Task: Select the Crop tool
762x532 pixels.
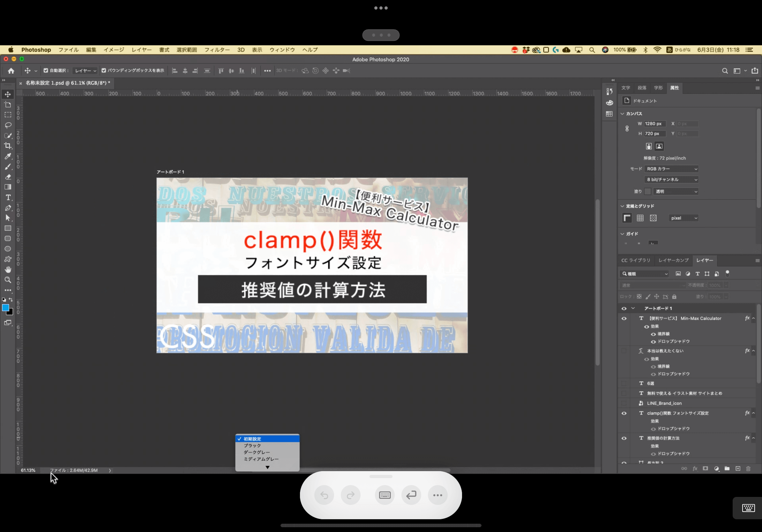Action: [8, 146]
